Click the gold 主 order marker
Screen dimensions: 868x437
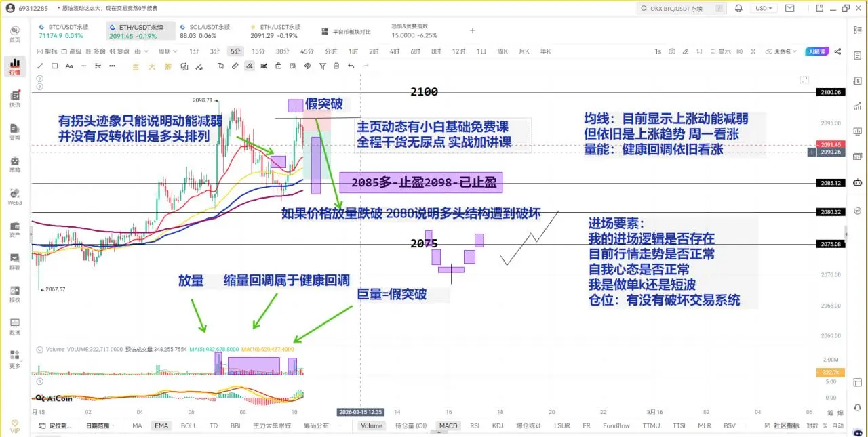point(135,66)
